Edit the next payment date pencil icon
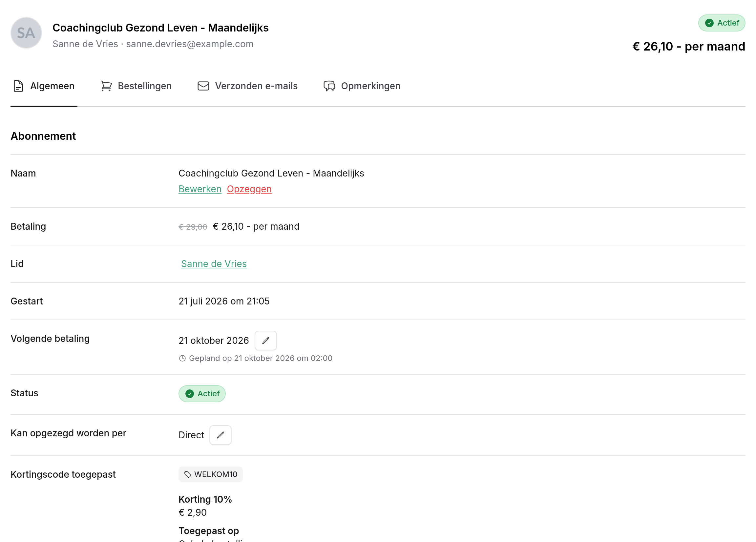This screenshot has height=542, width=756. pos(266,340)
